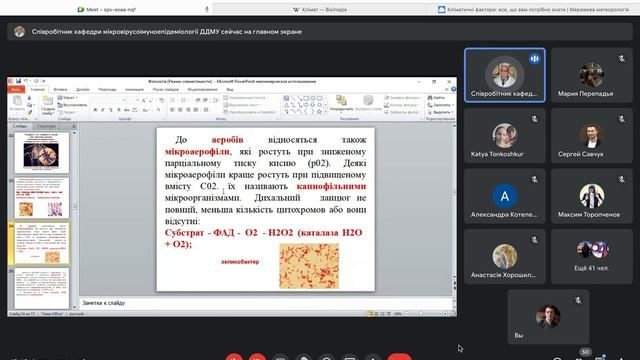Click muted mic icon on Максим Торопченов tile

pyautogui.click(x=622, y=180)
